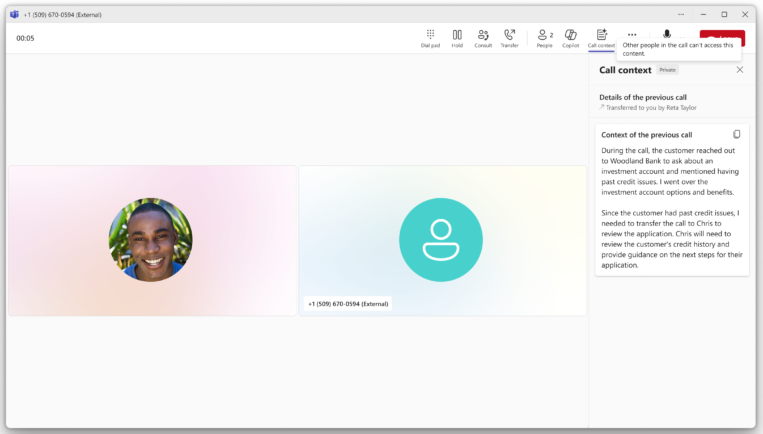Viewport: 763px width, 434px height.
Task: Open the Dial pad
Action: coord(430,38)
